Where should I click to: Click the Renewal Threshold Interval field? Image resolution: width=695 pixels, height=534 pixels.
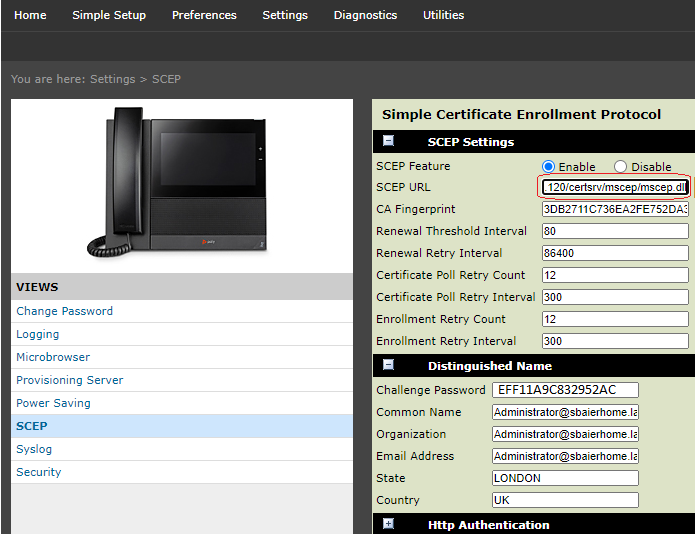[614, 232]
